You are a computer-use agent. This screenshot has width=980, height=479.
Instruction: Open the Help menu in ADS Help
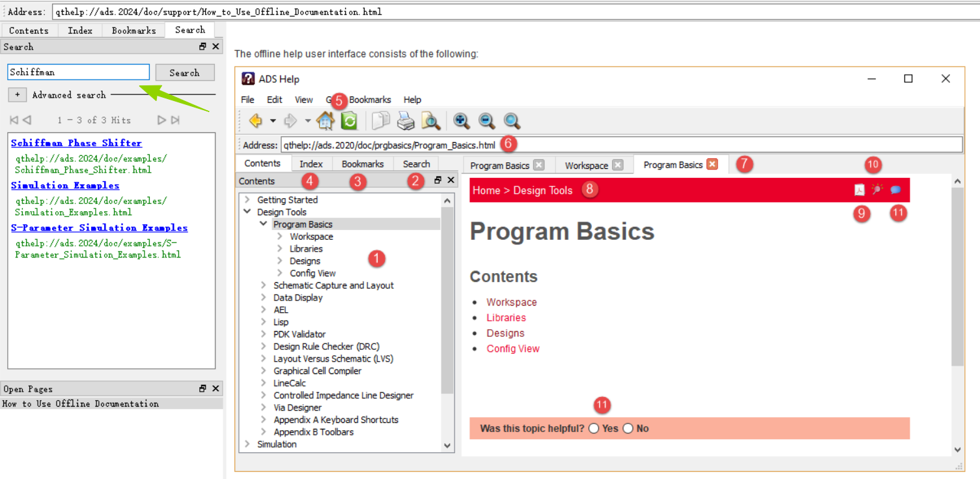click(x=412, y=100)
